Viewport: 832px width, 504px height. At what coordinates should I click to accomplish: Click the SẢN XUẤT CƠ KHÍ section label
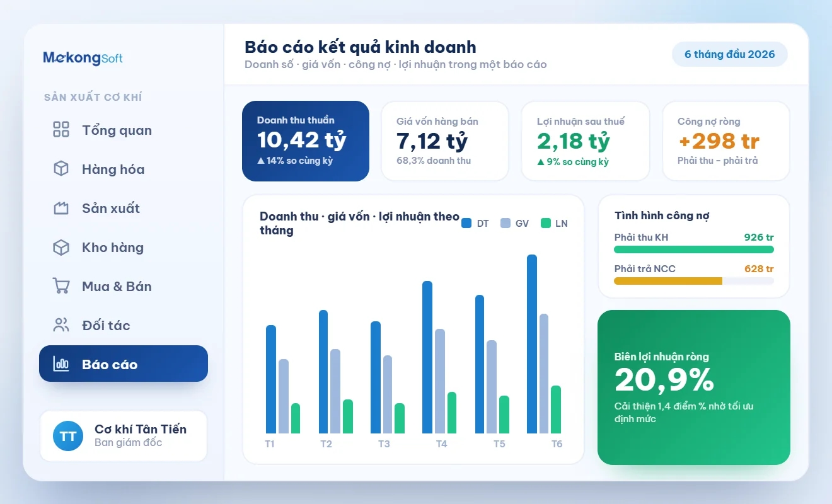(x=93, y=98)
